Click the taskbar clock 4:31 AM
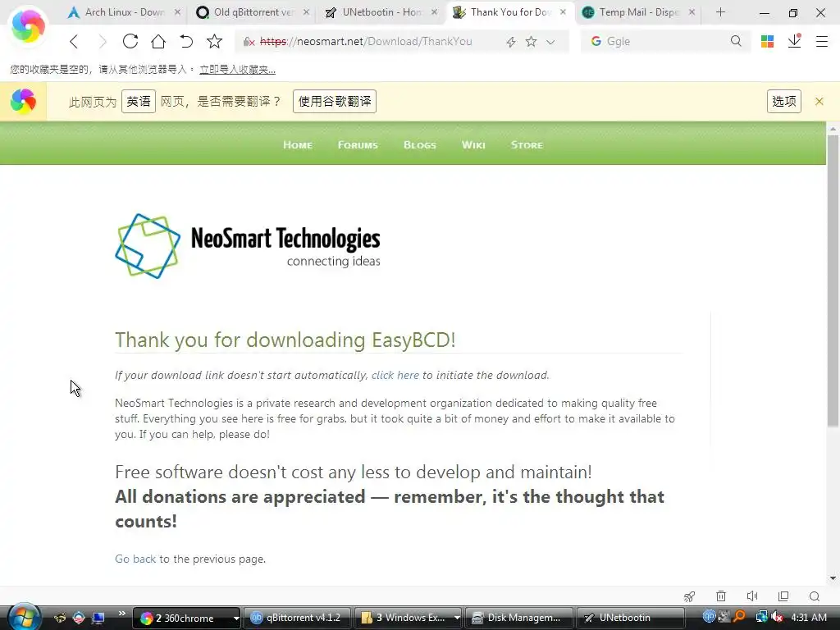 click(809, 618)
